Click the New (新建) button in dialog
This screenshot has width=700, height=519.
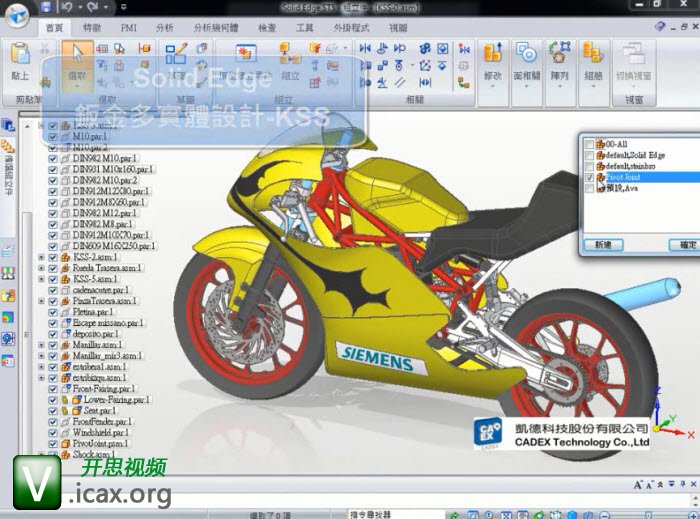point(603,245)
